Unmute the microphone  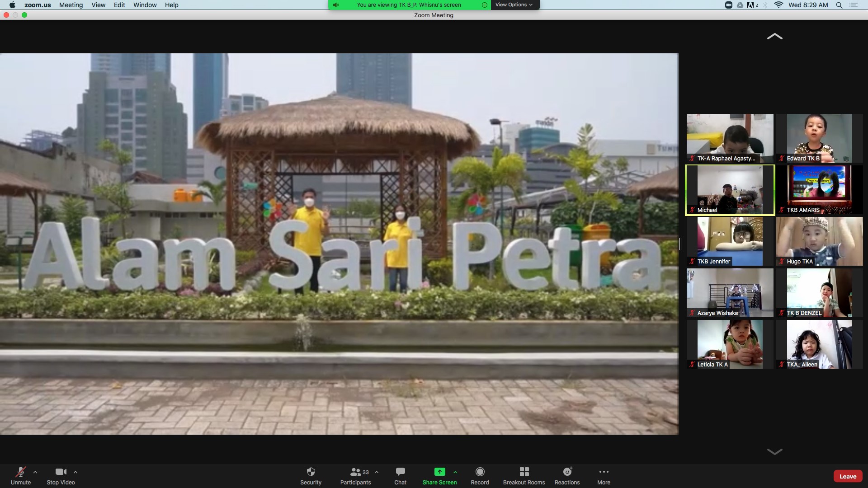coord(21,476)
